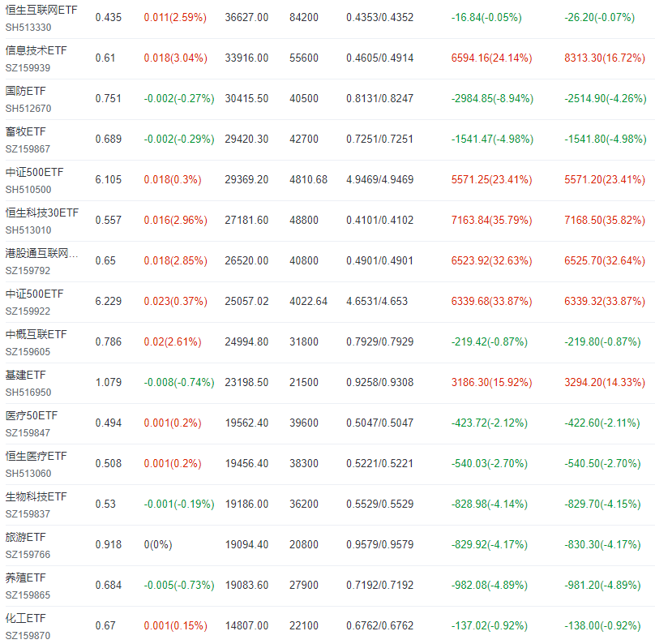
Task: Select code SZ159766
Action: [x=28, y=555]
